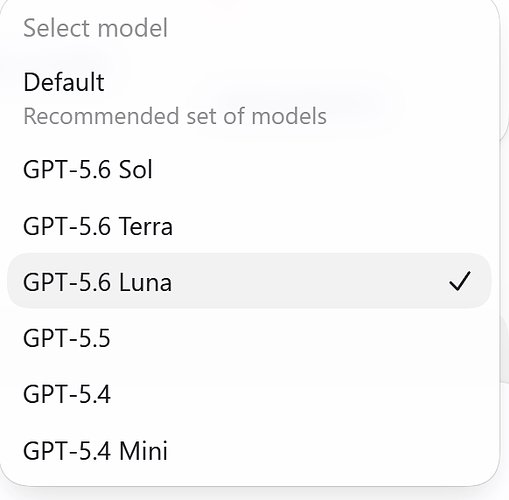Choose GPT-5.6 Sol from the list

pyautogui.click(x=249, y=169)
